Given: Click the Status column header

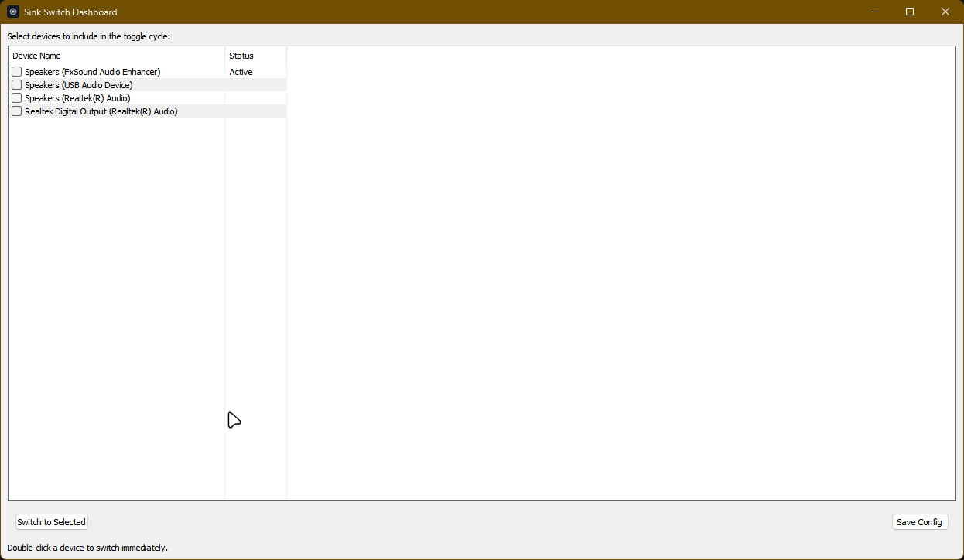Looking at the screenshot, I should click(241, 55).
